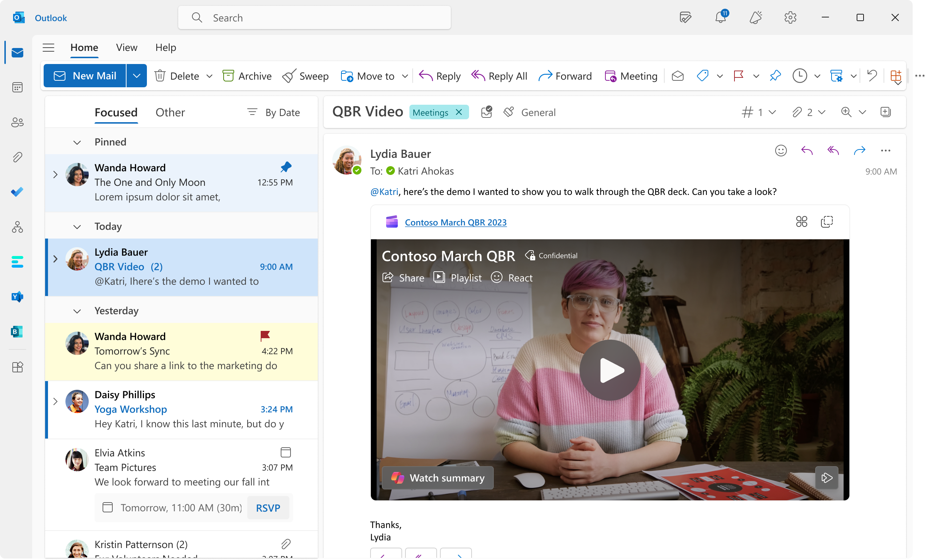The image size is (933, 560).
Task: Expand the Lydia Bauer QBR Video conversation
Action: pos(55,259)
